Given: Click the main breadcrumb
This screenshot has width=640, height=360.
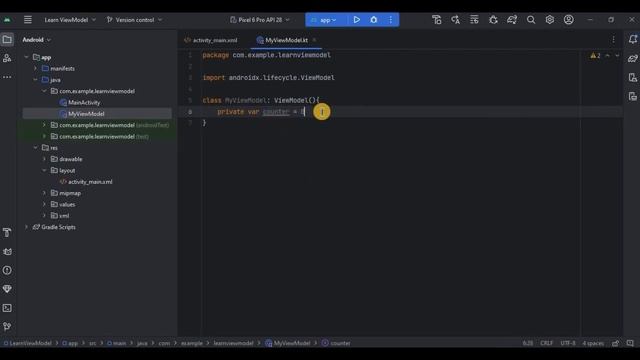Looking at the screenshot, I should pyautogui.click(x=117, y=343).
